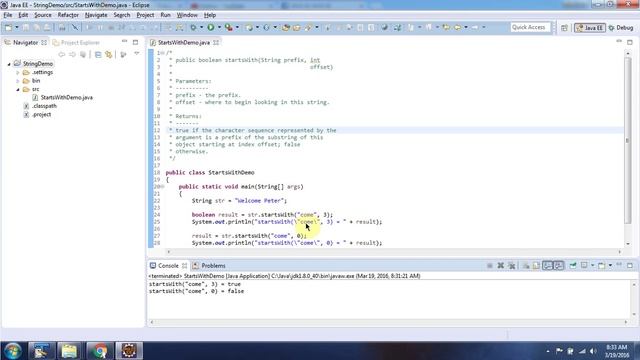Click code line 'String str = "Welcome Peter";'
Image resolution: width=640 pixels, height=360 pixels.
tap(240, 201)
